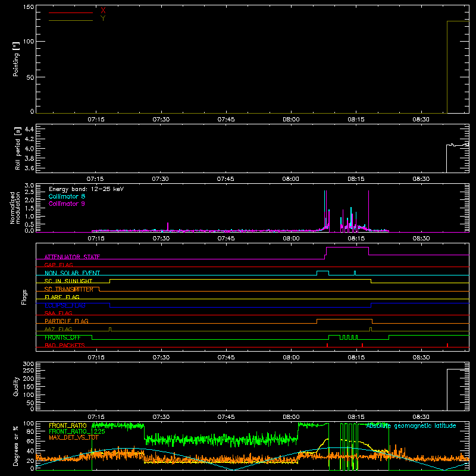The image size is (476, 476).
Task: Select the yellow FRONT_RATIO legend entry
Action: pyautogui.click(x=68, y=425)
